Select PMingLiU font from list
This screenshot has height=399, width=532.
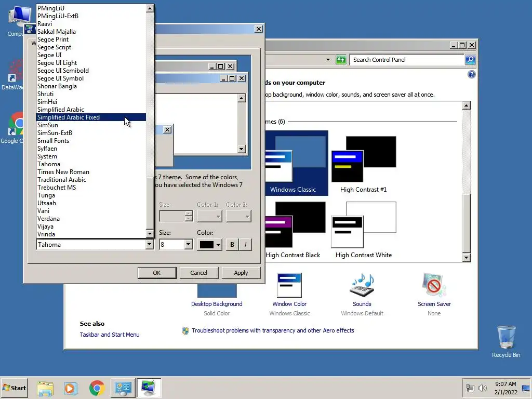(91, 8)
